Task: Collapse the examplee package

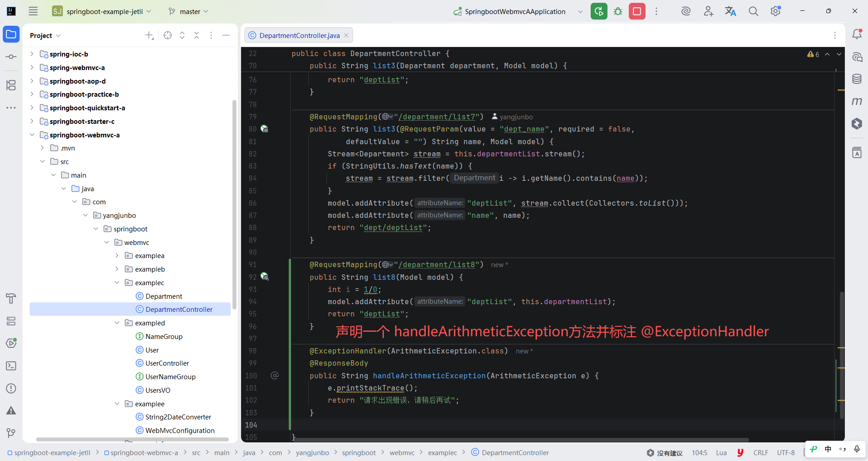Action: (117, 404)
